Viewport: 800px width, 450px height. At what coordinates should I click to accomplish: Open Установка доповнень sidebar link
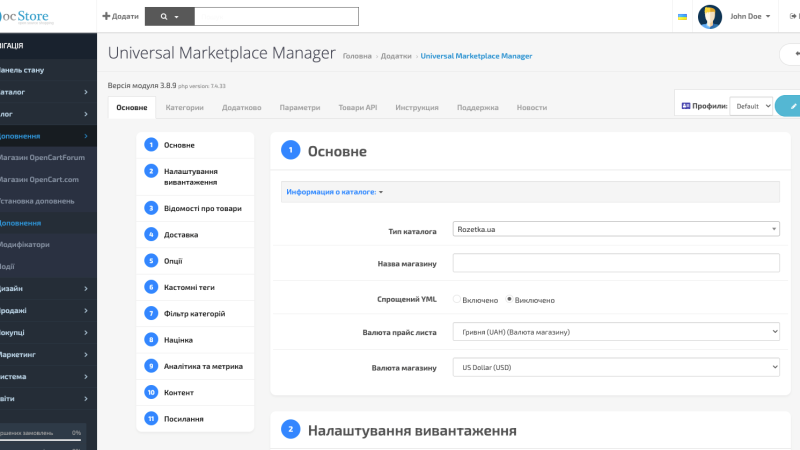pyautogui.click(x=48, y=201)
